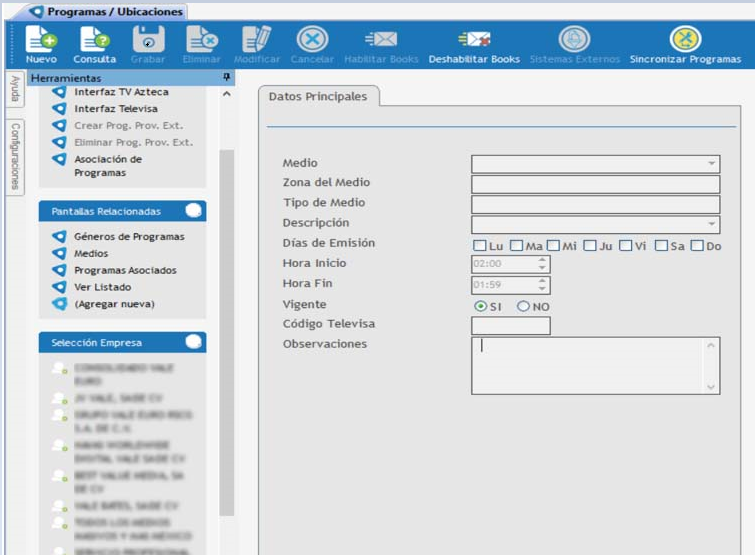Click the Zona del Medio field
The height and width of the screenshot is (555, 755).
[596, 184]
